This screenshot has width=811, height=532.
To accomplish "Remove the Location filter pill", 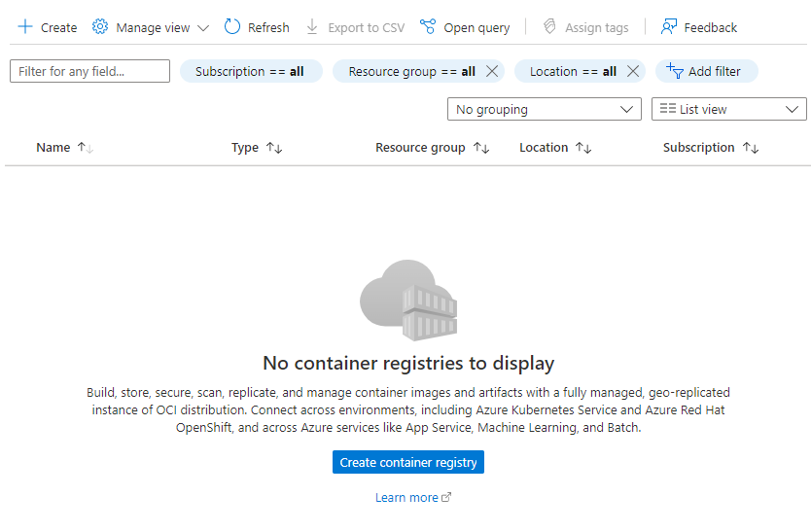I will point(633,71).
